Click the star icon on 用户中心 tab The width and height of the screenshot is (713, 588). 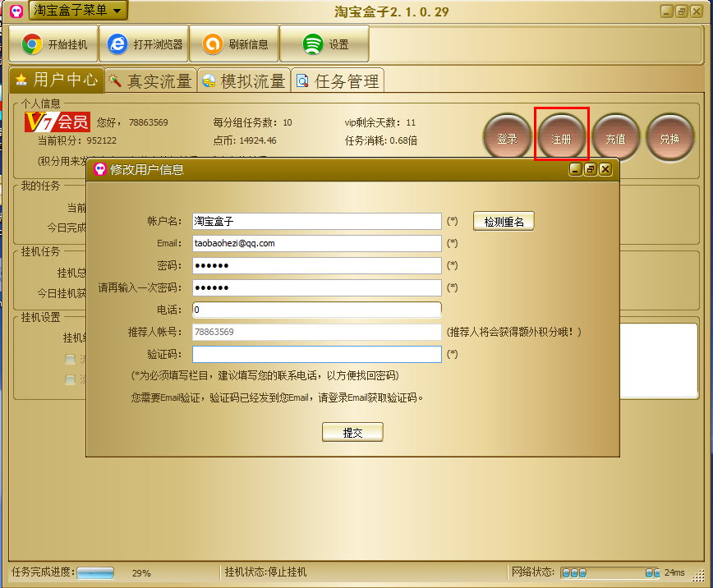(21, 80)
